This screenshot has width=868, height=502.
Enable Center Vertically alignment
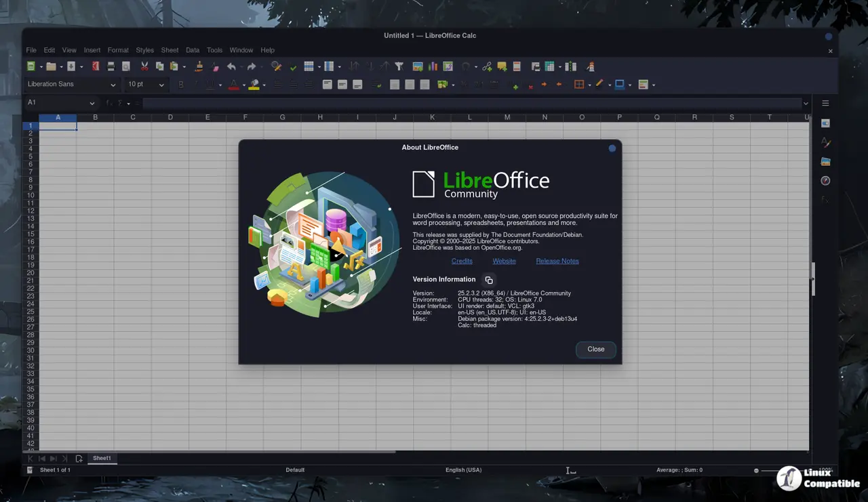coord(342,85)
